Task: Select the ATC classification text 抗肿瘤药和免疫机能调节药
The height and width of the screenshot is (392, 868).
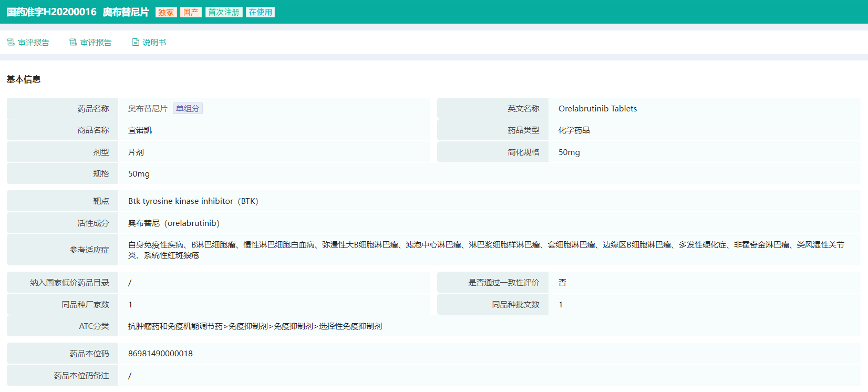Action: (x=175, y=326)
